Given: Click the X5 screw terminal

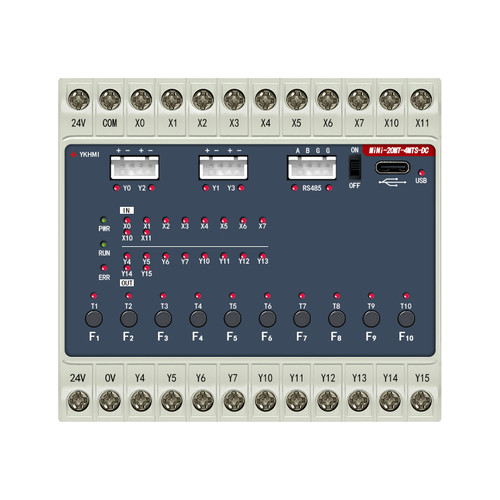Looking at the screenshot, I should (297, 99).
